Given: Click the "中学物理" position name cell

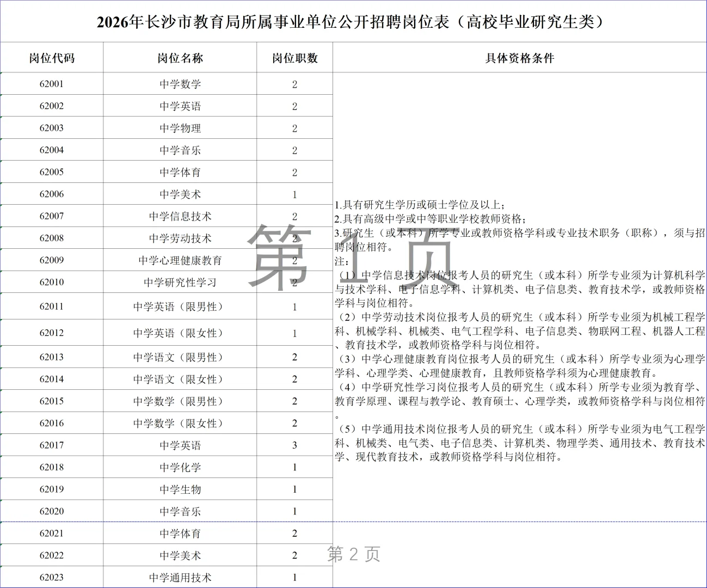Looking at the screenshot, I should tap(180, 128).
